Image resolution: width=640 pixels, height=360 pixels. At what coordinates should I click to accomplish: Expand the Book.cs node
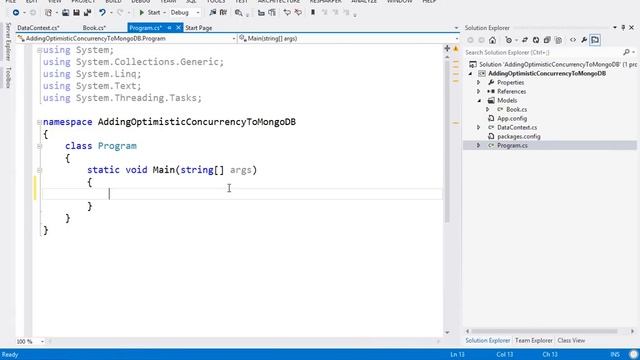pos(487,109)
